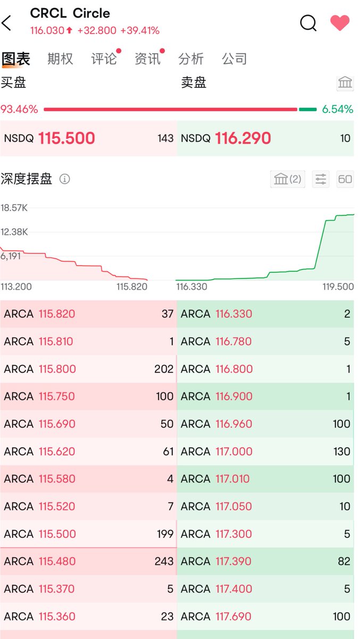Image resolution: width=364 pixels, height=639 pixels.
Task: Open the info icon next to 深度摆盘
Action: pos(64,179)
